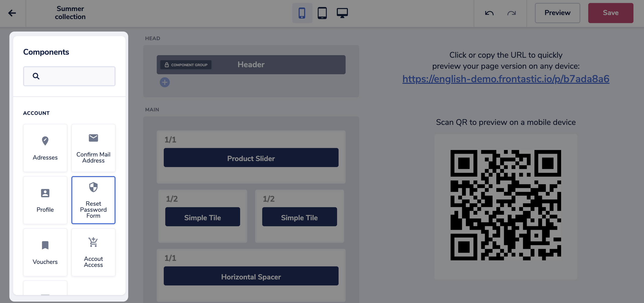Click the Components panel heading
The width and height of the screenshot is (644, 303).
coord(46,52)
